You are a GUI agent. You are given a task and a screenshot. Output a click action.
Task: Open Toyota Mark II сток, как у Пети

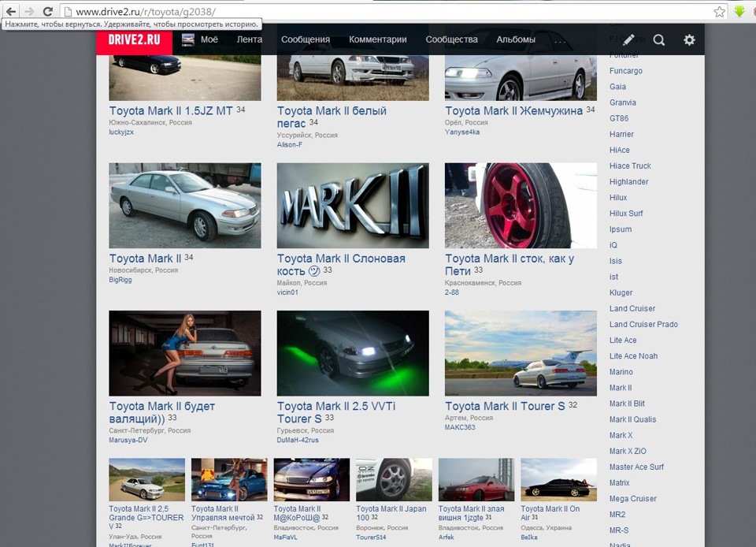510,265
